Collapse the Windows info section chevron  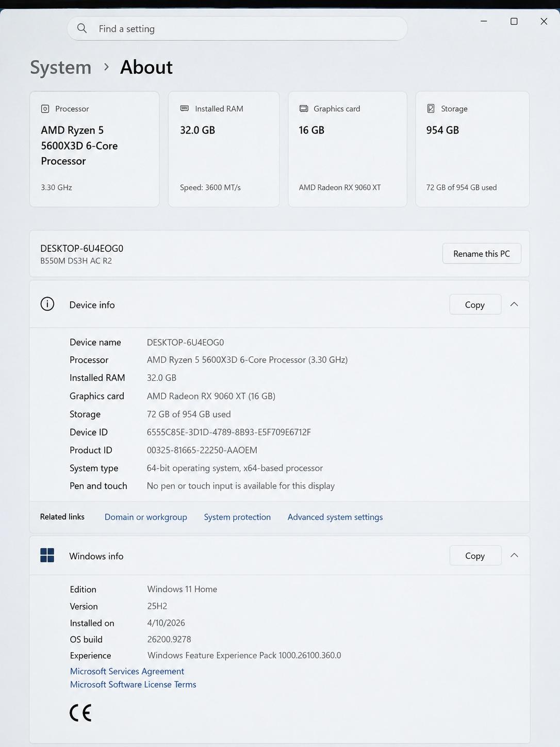click(514, 556)
